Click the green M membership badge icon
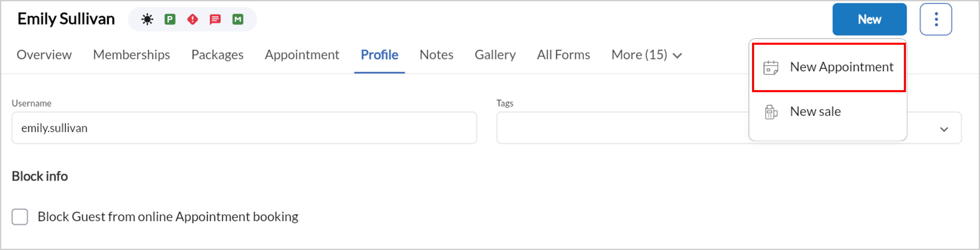This screenshot has height=250, width=980. point(238,19)
